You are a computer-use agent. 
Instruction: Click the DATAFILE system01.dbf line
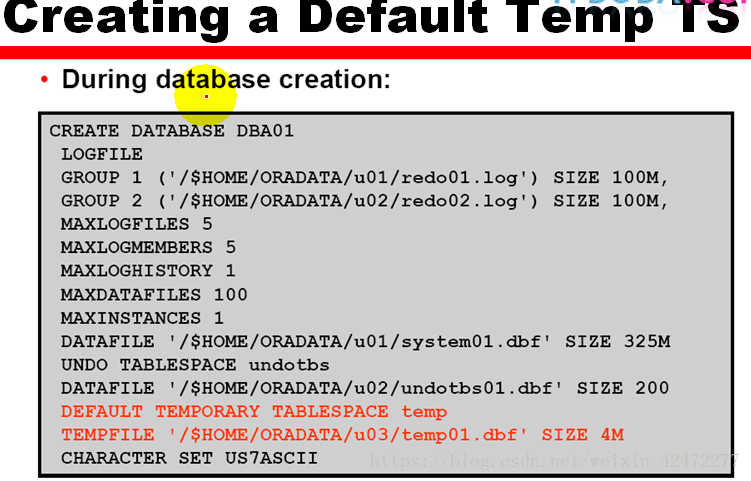(x=365, y=342)
